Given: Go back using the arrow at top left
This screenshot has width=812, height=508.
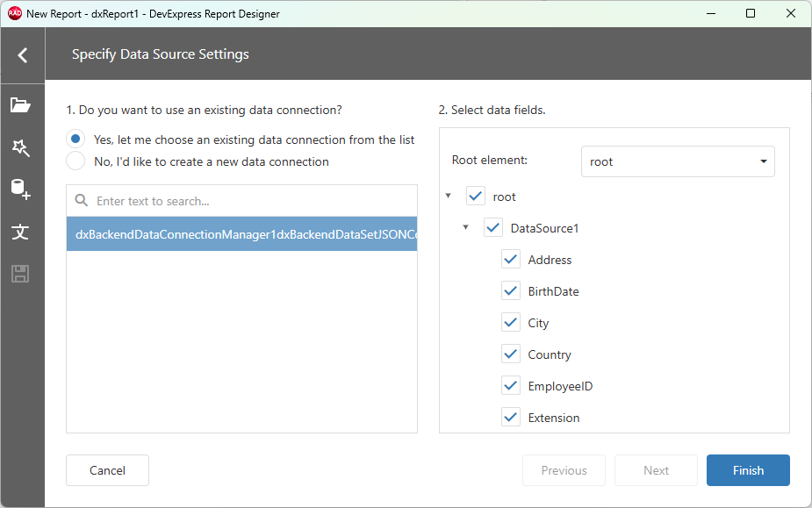Looking at the screenshot, I should click(x=22, y=54).
